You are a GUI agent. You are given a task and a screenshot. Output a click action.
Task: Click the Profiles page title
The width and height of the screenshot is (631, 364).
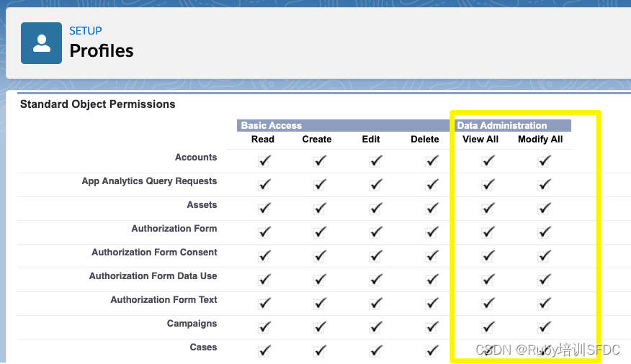pyautogui.click(x=102, y=50)
